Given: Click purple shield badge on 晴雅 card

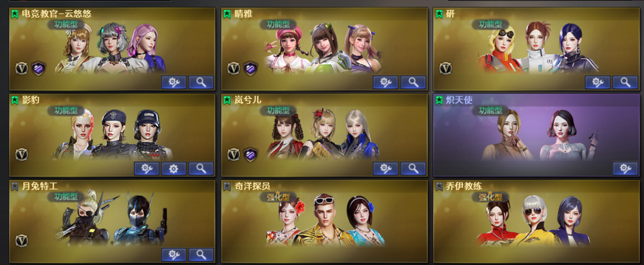Looking at the screenshot, I should [250, 68].
